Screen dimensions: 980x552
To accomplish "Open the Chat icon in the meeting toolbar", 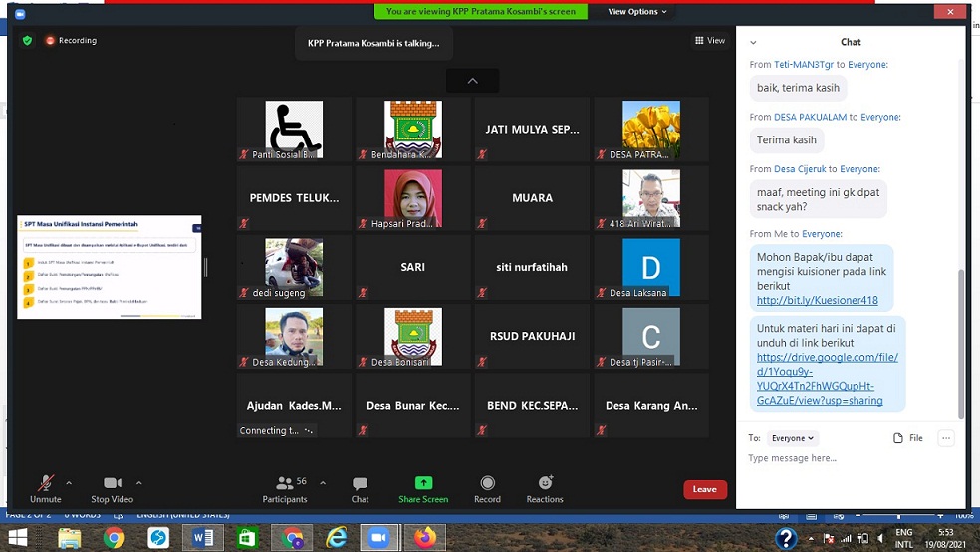I will [x=360, y=483].
